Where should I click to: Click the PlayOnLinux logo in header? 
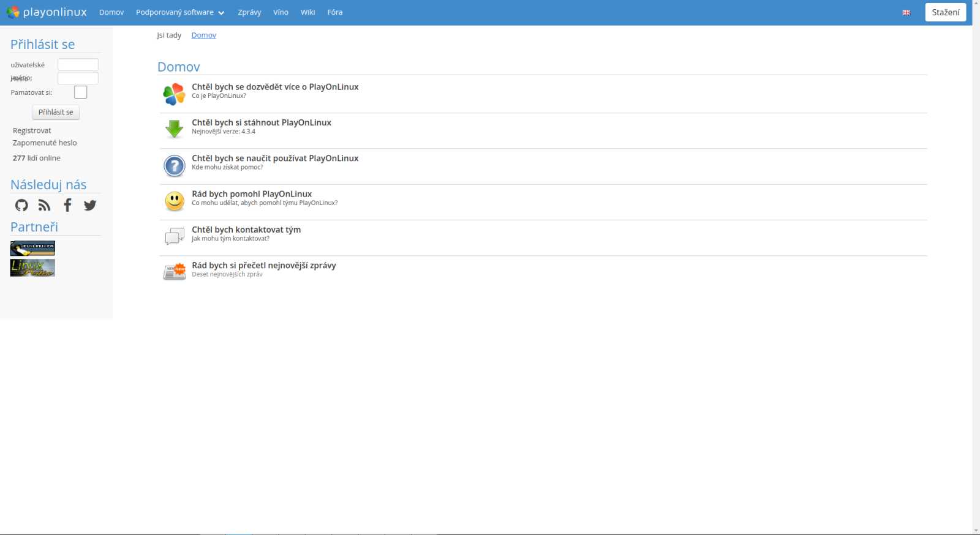point(47,12)
